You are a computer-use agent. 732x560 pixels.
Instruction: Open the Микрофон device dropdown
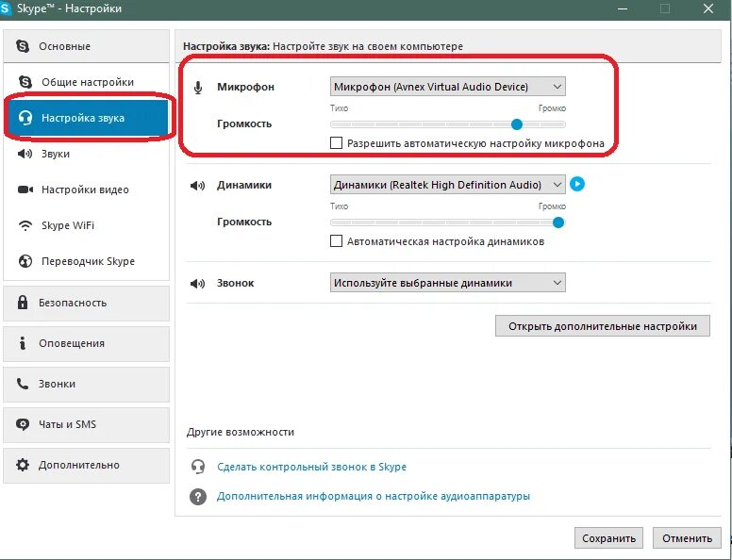(x=448, y=87)
